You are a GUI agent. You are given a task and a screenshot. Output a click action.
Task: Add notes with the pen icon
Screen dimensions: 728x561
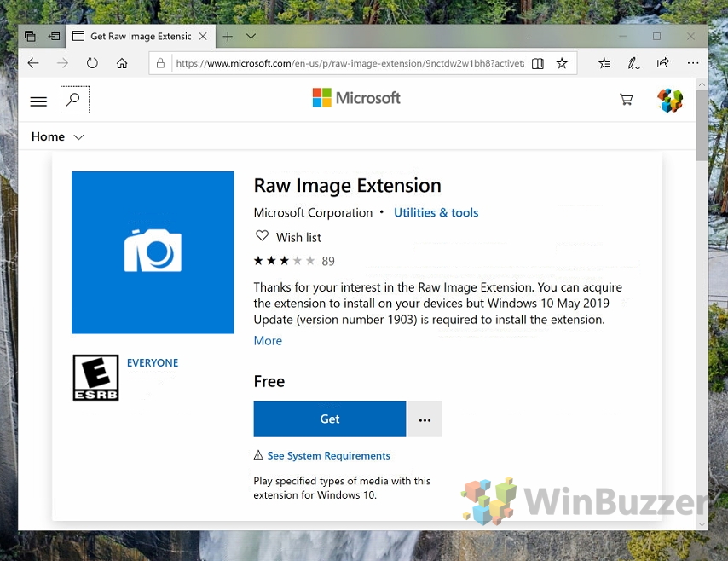tap(633, 63)
